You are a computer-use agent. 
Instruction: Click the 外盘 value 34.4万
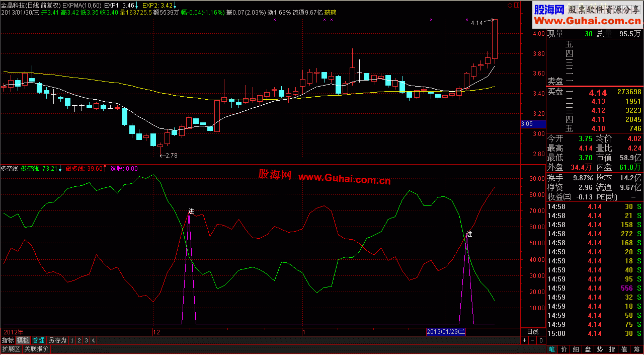click(580, 167)
